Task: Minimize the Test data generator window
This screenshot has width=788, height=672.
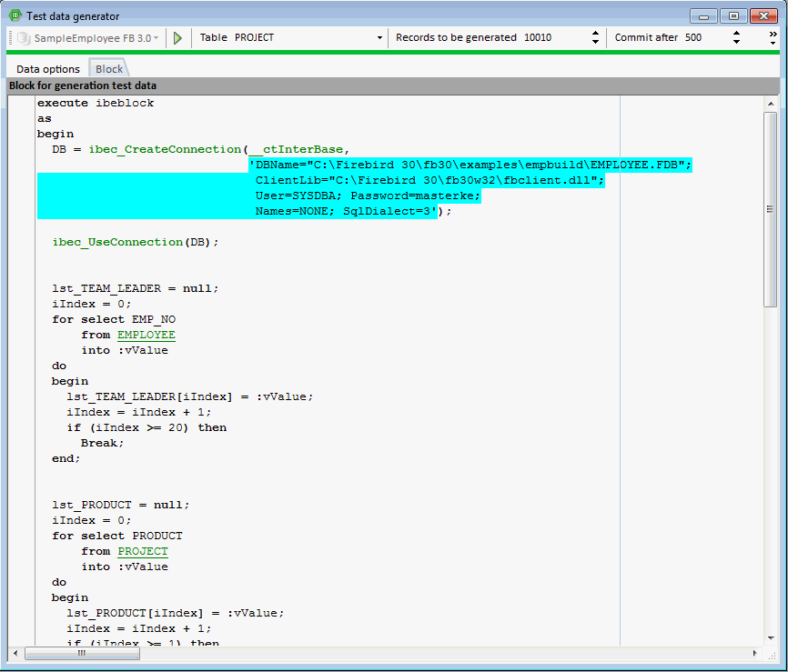Action: tap(703, 16)
